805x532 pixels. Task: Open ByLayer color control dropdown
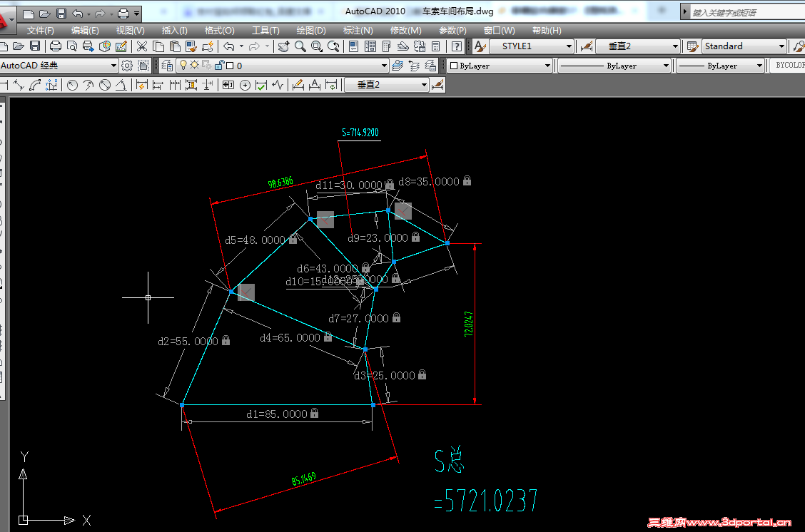pos(547,66)
